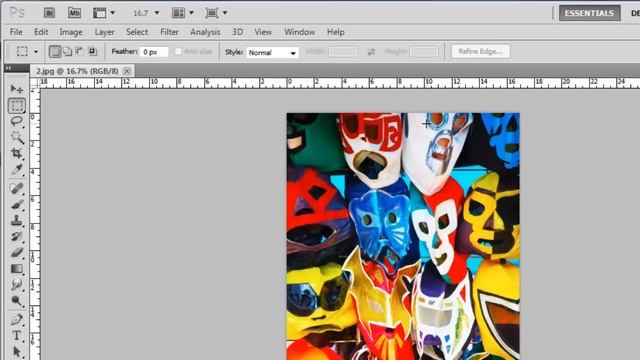Swap width and height arrows icon
640x360 pixels.
click(x=371, y=52)
